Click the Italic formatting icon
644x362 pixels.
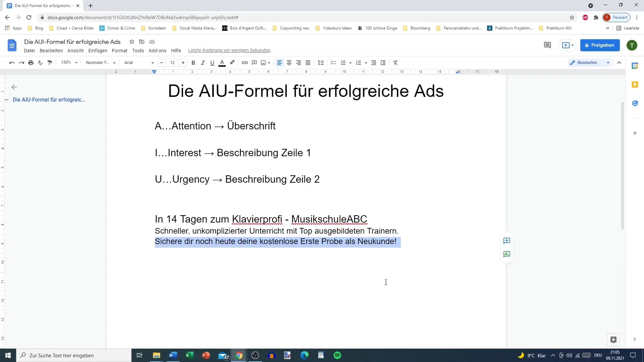tap(203, 62)
